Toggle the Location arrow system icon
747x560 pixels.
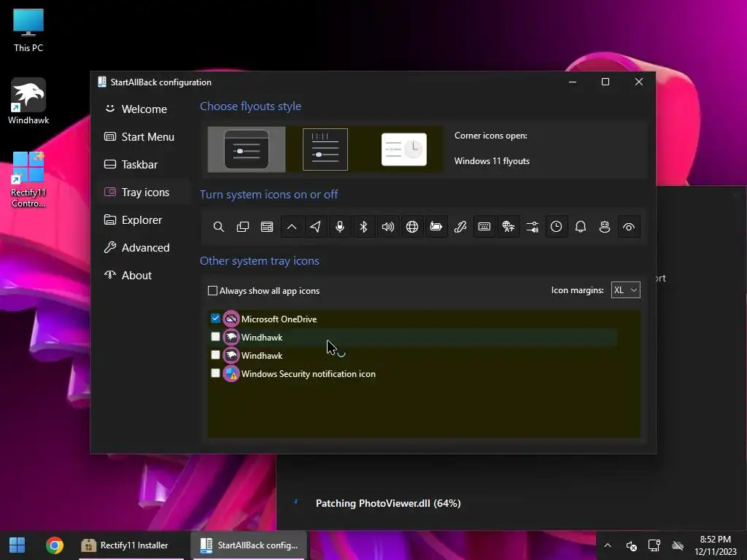[315, 227]
